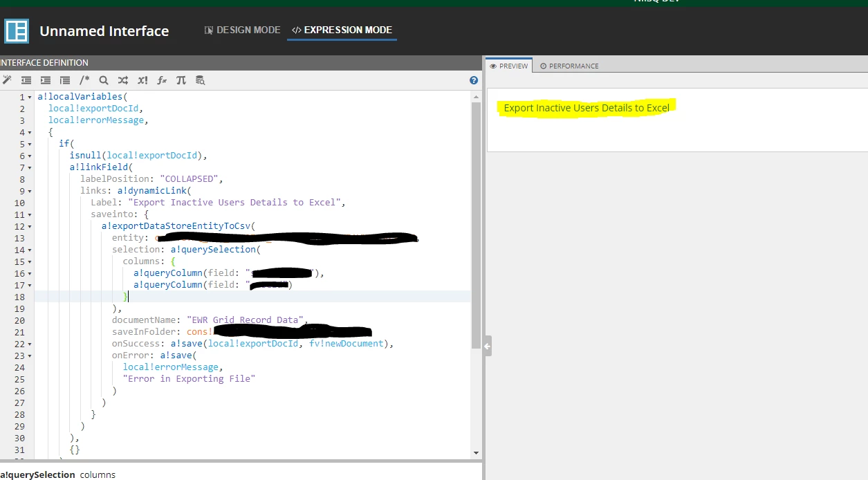The width and height of the screenshot is (868, 480).
Task: Click the Export Inactive Users Details to Excel link
Action: pyautogui.click(x=587, y=108)
